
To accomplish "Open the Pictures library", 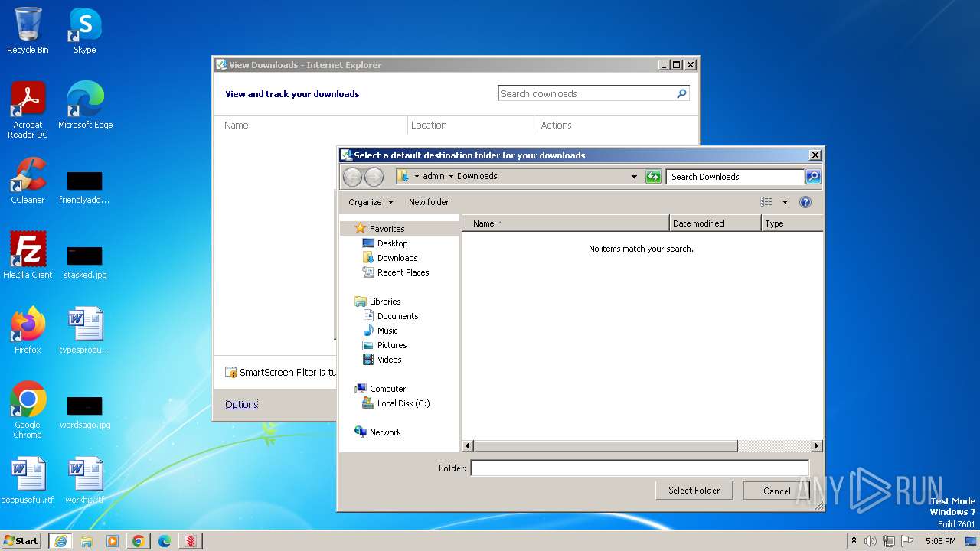I will (x=392, y=345).
